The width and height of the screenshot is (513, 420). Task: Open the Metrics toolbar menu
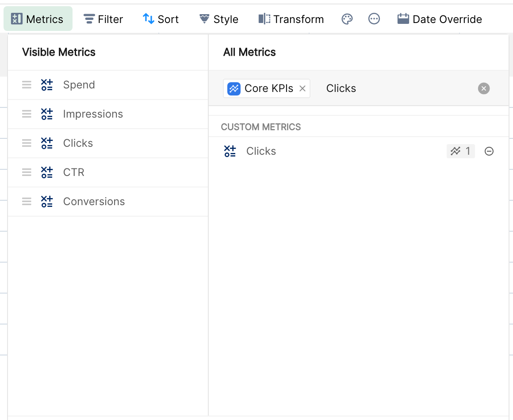click(38, 19)
